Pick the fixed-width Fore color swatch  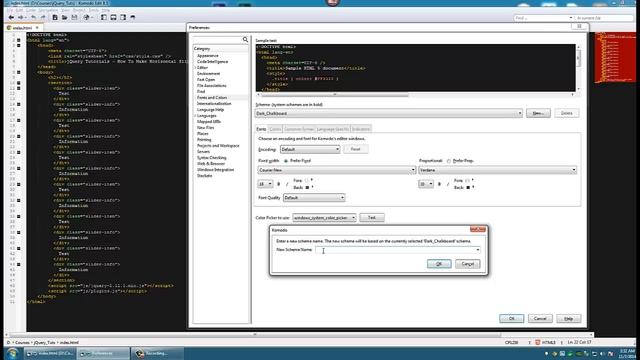(307, 180)
